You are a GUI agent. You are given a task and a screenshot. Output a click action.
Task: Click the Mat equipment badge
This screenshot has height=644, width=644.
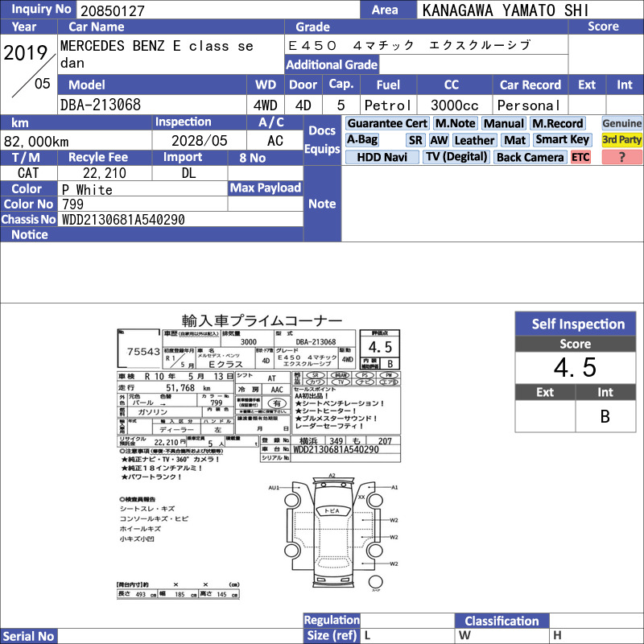point(514,140)
